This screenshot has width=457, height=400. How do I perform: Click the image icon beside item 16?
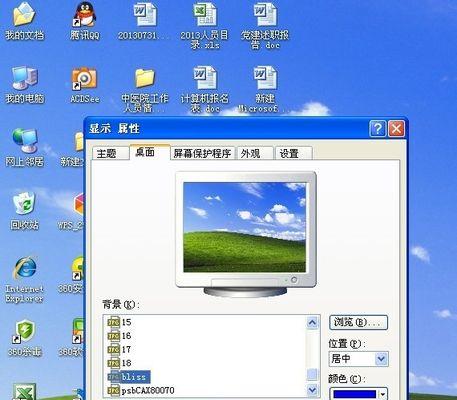pos(114,336)
